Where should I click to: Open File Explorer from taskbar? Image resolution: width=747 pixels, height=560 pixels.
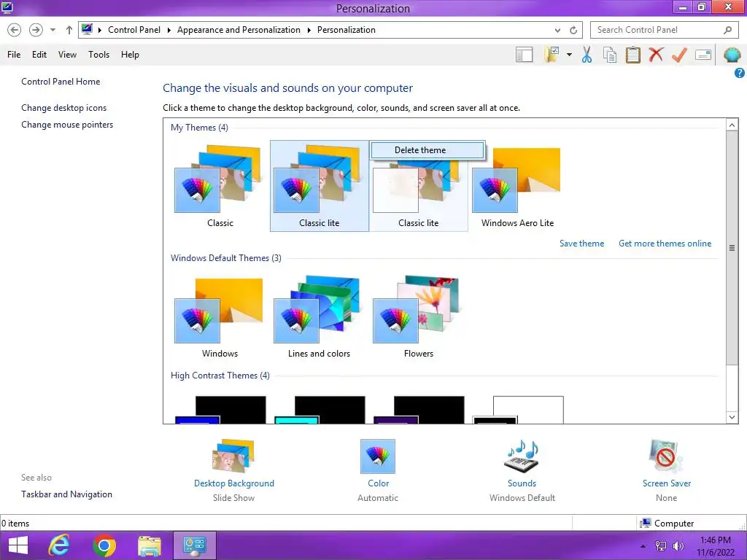(150, 545)
